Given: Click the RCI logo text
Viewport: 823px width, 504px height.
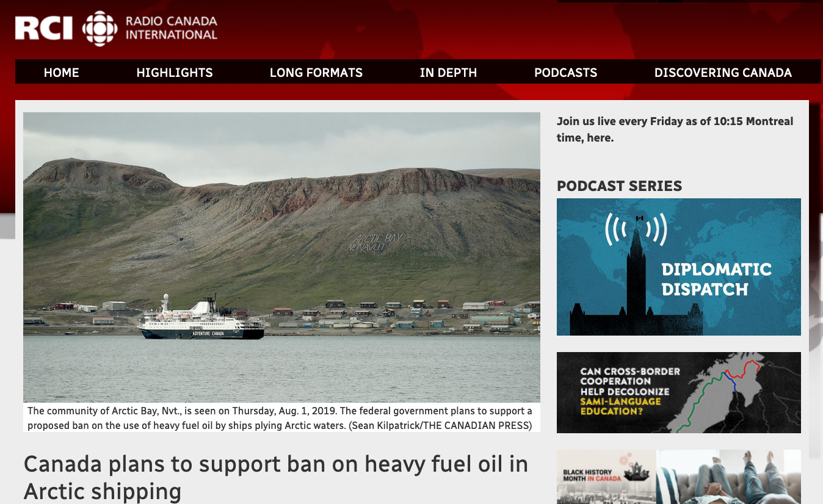Looking at the screenshot, I should click(44, 28).
